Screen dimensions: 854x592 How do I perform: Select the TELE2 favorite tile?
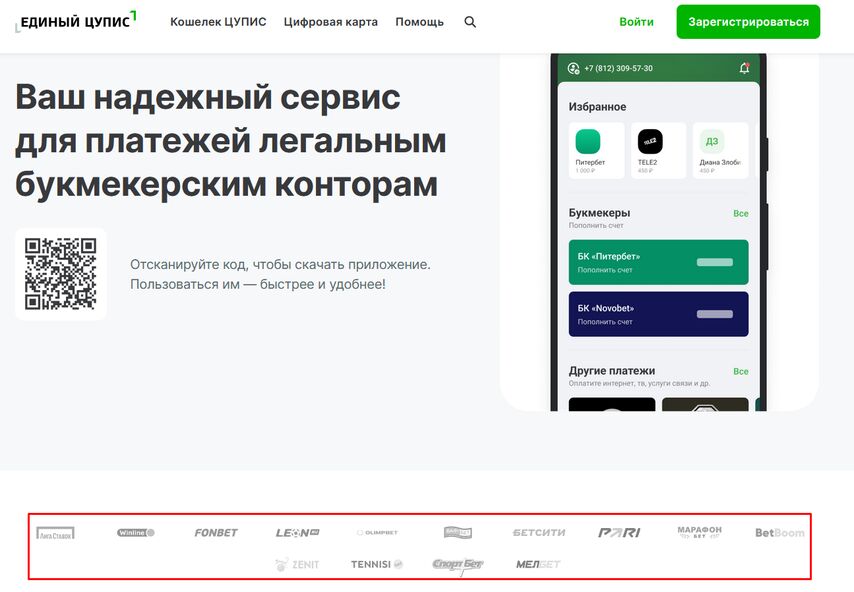(658, 150)
